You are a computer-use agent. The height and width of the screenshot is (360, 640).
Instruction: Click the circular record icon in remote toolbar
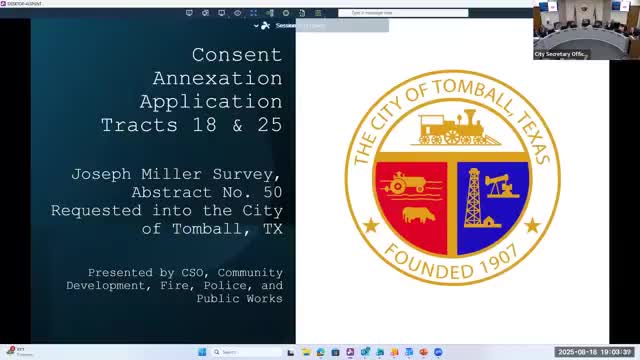pos(286,13)
